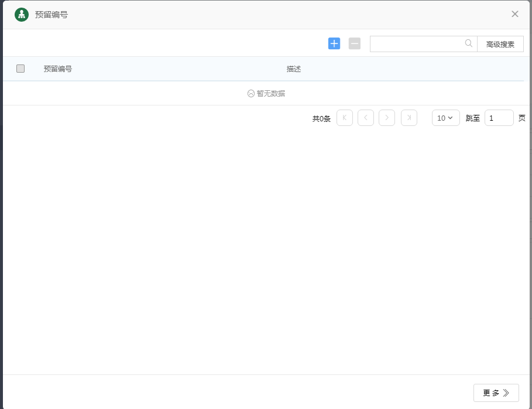Click the magnifier search icon
Viewport: 532px width, 409px height.
click(469, 43)
